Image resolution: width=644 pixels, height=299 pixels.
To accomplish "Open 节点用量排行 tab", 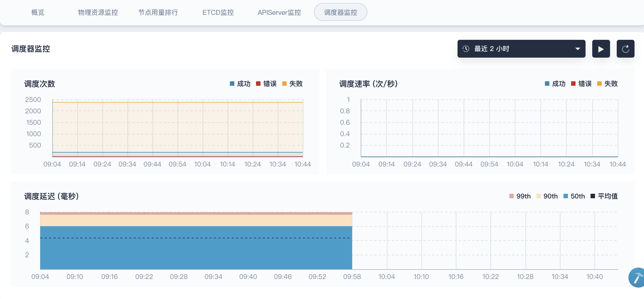I will [x=158, y=12].
